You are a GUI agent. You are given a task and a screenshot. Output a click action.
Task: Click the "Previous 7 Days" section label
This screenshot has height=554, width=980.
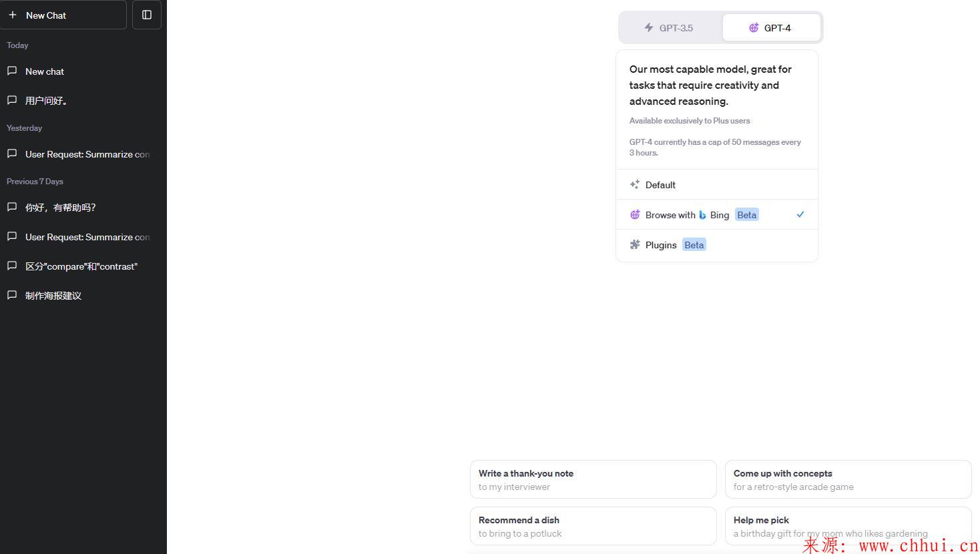click(35, 182)
